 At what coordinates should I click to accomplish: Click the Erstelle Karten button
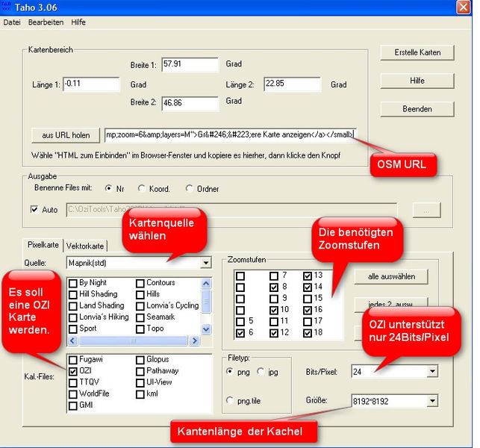pos(417,52)
